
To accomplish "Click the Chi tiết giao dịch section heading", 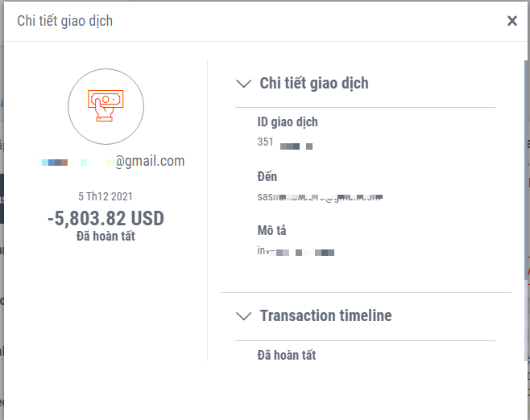I will click(x=314, y=83).
